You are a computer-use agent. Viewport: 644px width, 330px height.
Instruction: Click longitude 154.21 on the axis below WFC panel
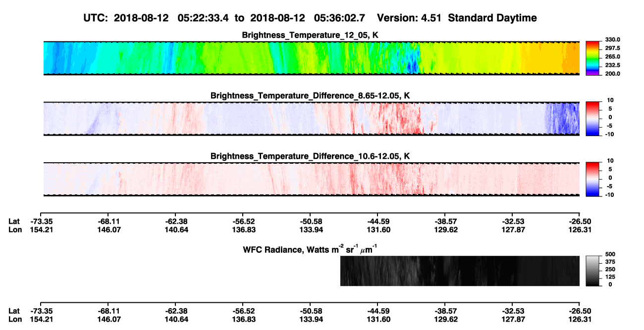(41, 319)
